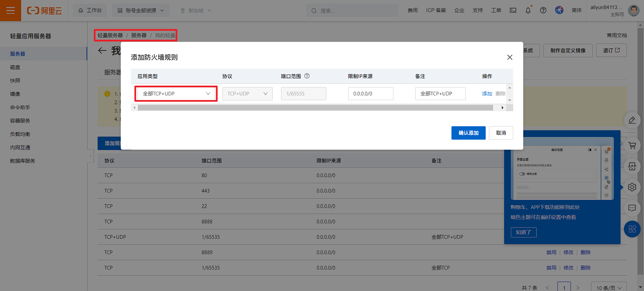
Task: Open 费用 in the top bar
Action: 413,10
